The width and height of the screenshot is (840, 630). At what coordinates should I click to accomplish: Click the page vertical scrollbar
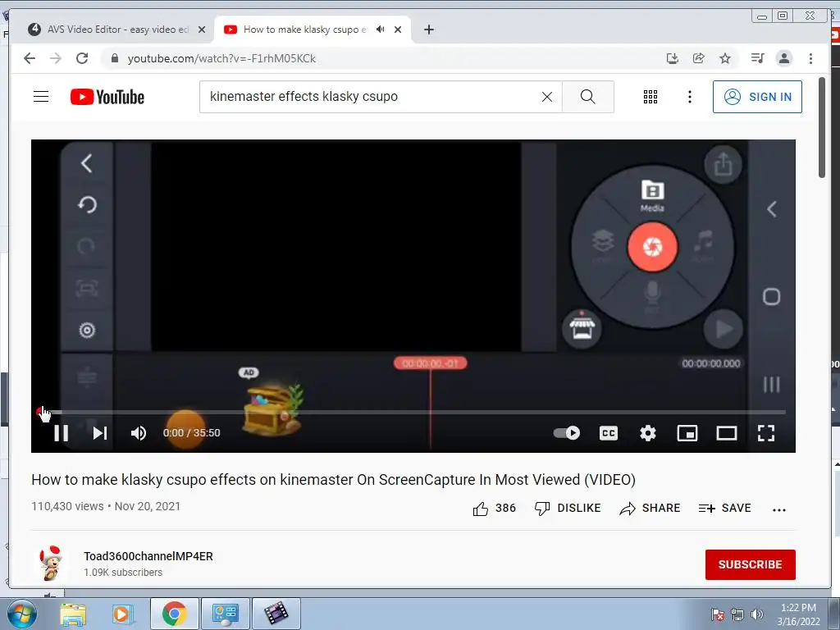822,127
